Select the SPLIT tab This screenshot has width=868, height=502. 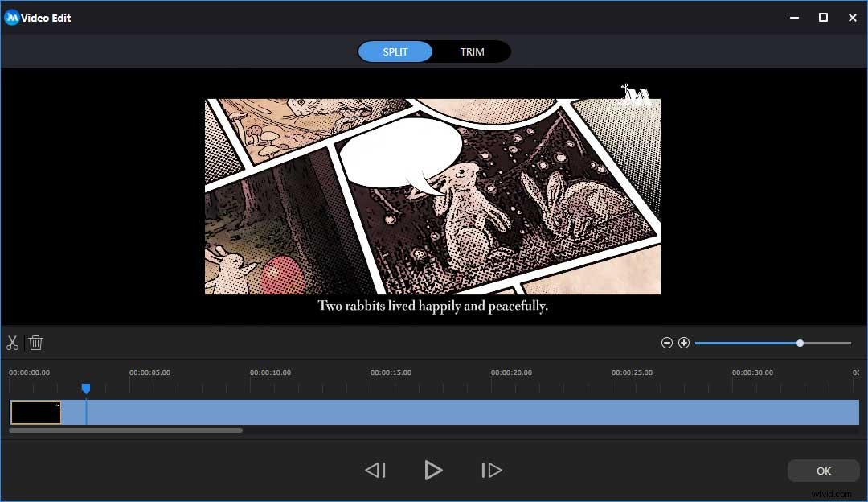(x=395, y=51)
